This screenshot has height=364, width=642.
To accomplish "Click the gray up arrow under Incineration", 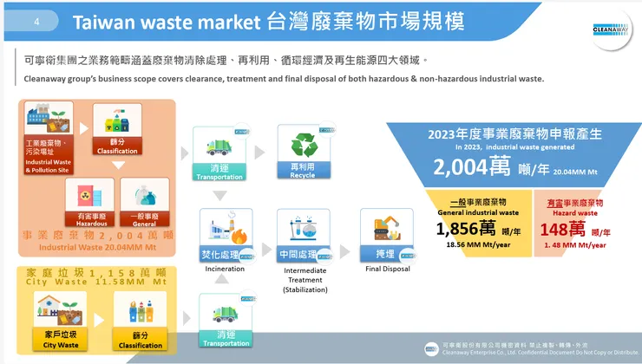I will [x=221, y=279].
